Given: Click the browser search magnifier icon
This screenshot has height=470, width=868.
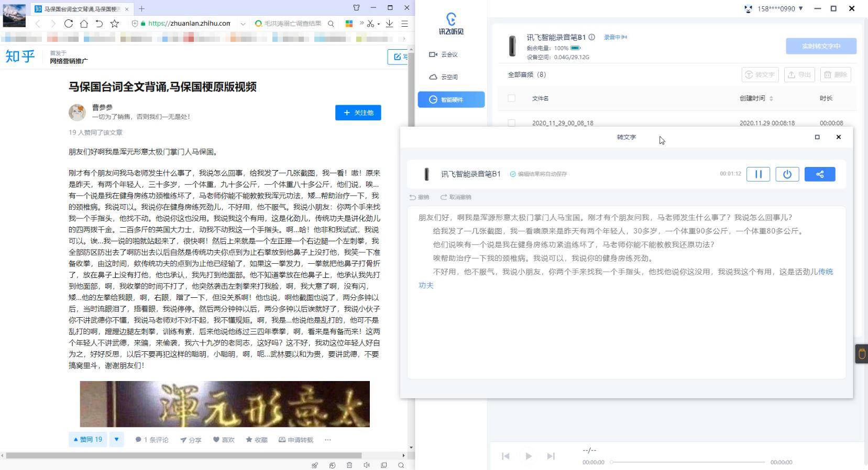Looking at the screenshot, I should click(x=331, y=24).
